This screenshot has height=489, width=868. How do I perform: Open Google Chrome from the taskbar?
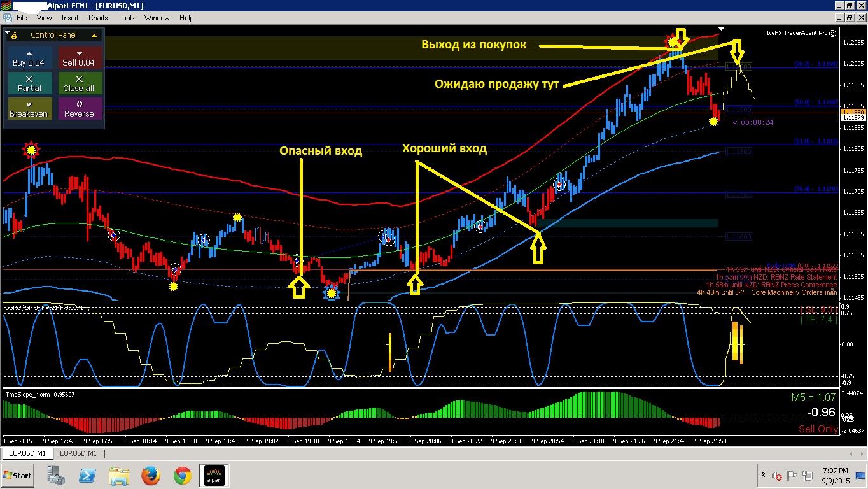pos(183,475)
